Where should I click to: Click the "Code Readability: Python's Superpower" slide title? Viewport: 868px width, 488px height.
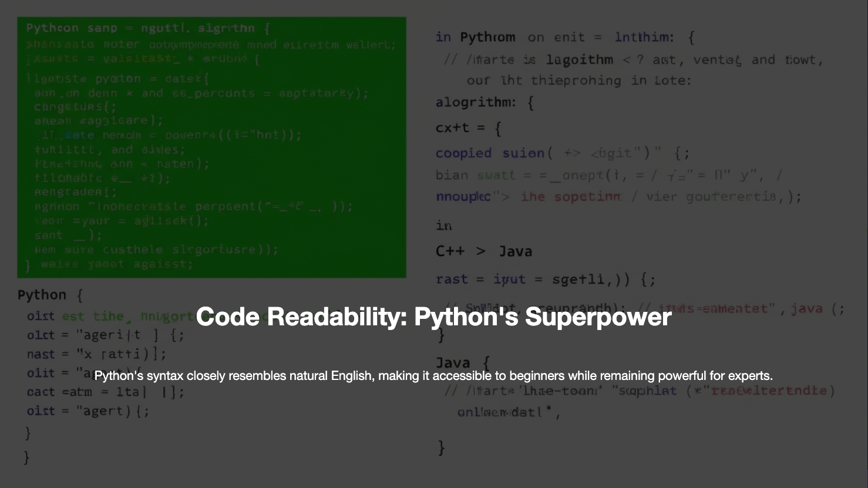433,317
